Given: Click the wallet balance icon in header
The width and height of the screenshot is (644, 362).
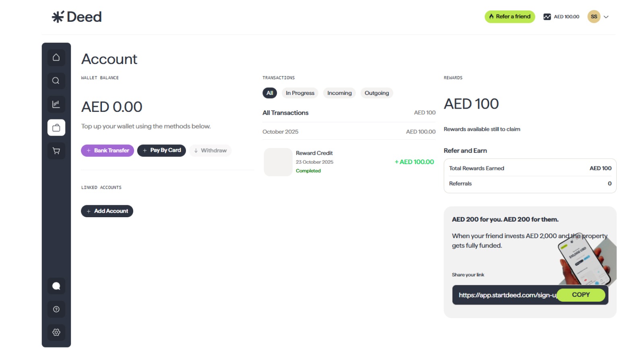Looking at the screenshot, I should click(547, 17).
